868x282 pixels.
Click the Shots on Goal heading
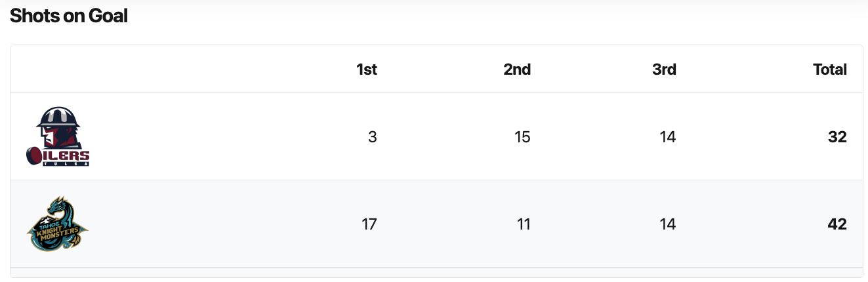click(x=69, y=16)
